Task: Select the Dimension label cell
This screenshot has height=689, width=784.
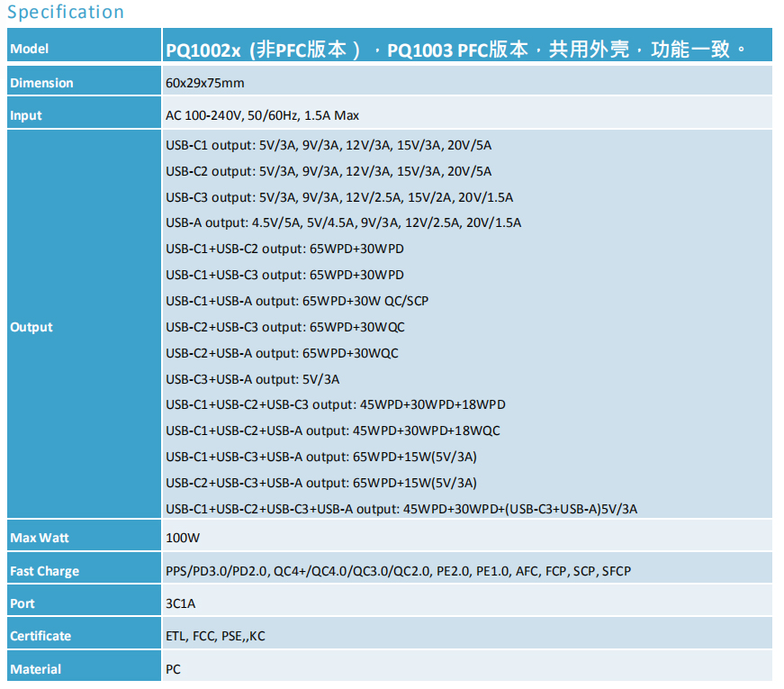Action: (84, 80)
